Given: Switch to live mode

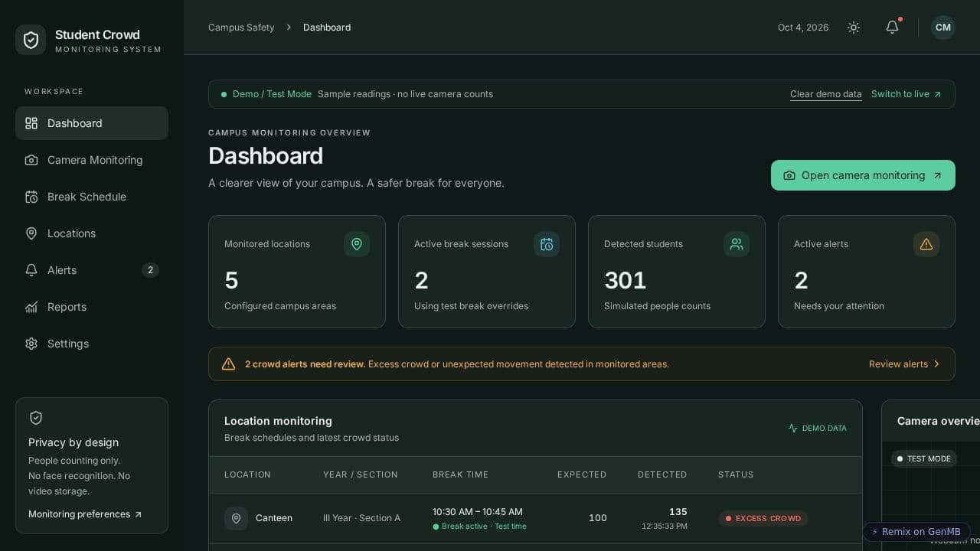Looking at the screenshot, I should click(x=906, y=94).
